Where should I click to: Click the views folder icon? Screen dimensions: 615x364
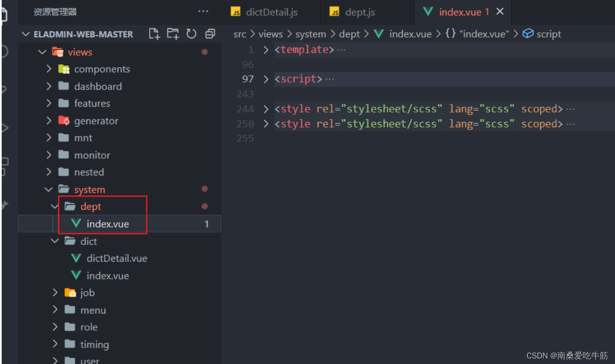pos(58,52)
